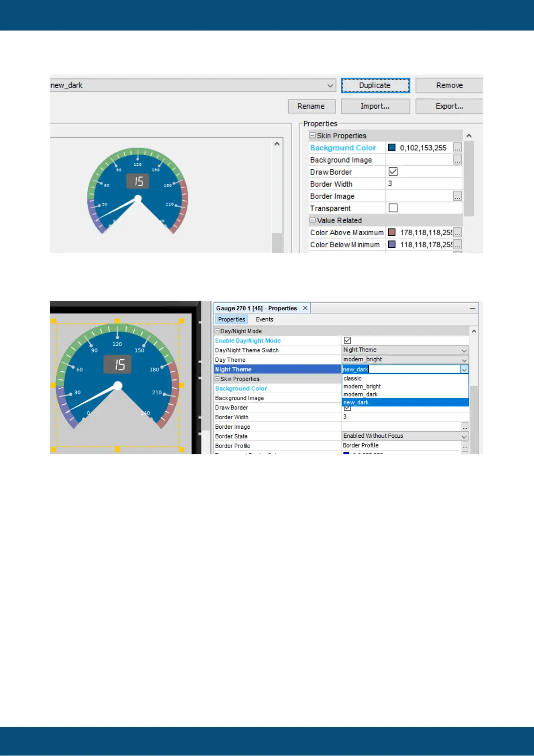Select the Properties tab

pyautogui.click(x=232, y=320)
